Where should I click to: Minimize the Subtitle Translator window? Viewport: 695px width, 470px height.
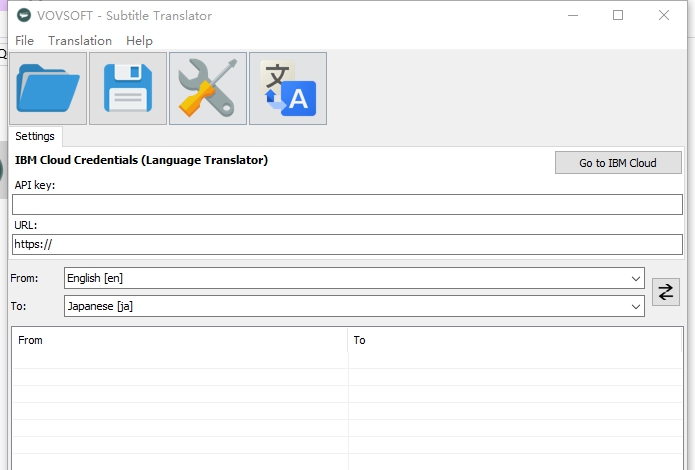click(573, 16)
